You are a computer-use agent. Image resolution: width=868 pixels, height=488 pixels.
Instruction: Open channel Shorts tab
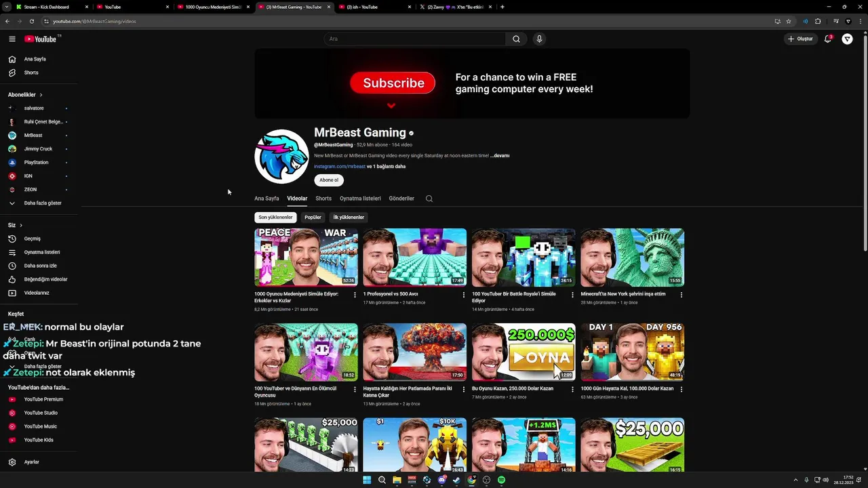point(323,199)
